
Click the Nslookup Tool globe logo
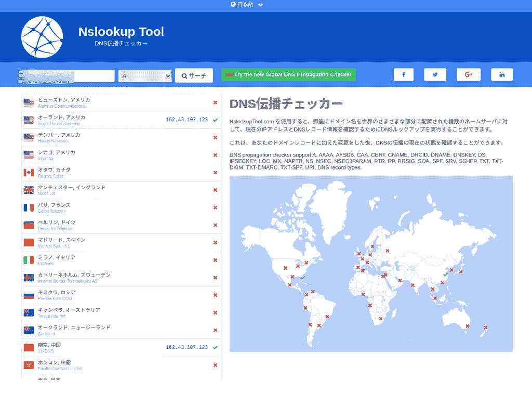(x=42, y=37)
